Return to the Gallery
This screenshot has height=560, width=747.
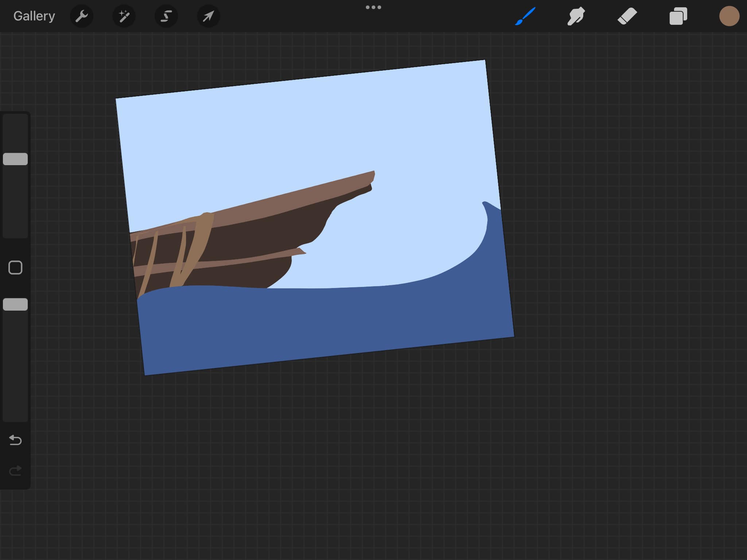[34, 16]
